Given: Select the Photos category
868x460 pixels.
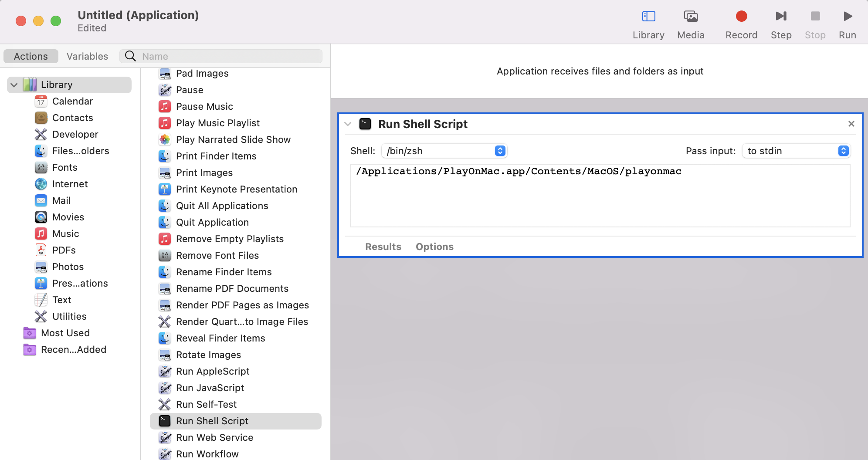Looking at the screenshot, I should click(59, 267).
